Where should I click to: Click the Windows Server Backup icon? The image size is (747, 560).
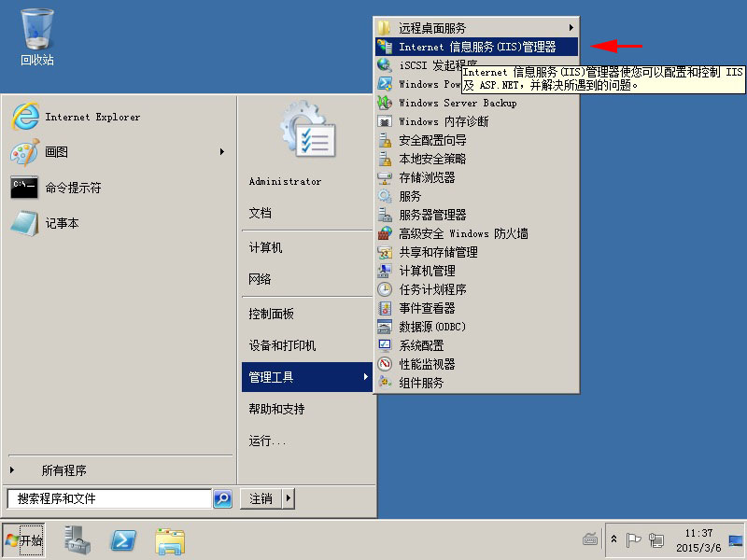385,103
